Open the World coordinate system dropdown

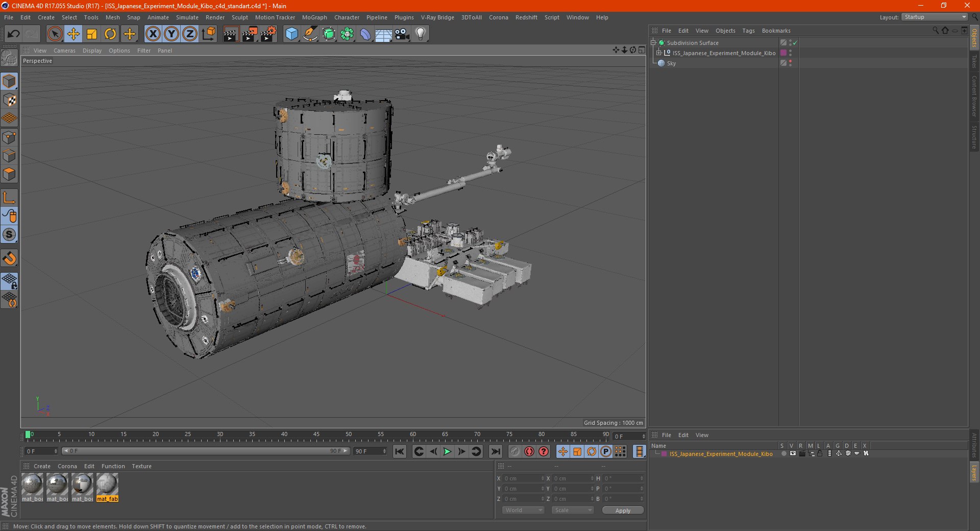(x=523, y=510)
